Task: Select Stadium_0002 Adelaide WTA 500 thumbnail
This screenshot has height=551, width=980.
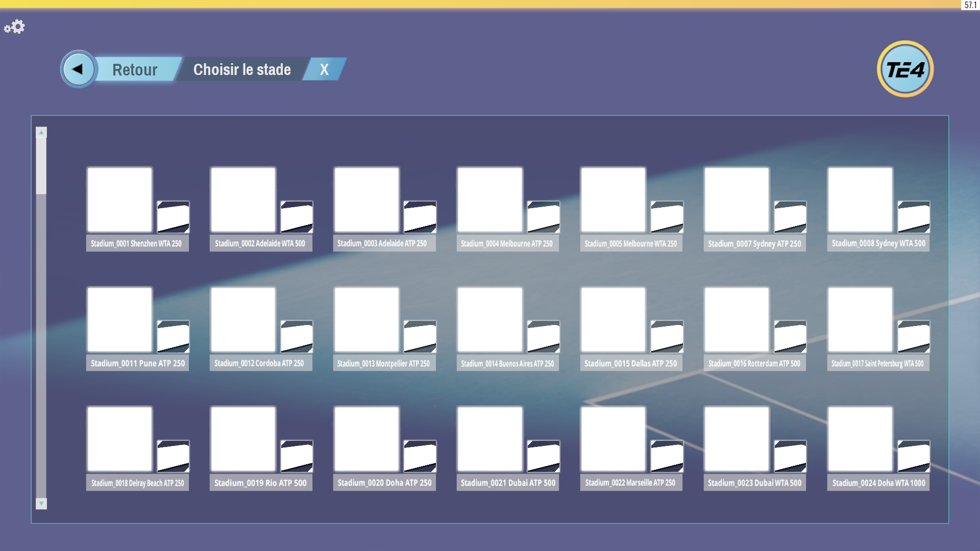Action: (243, 200)
